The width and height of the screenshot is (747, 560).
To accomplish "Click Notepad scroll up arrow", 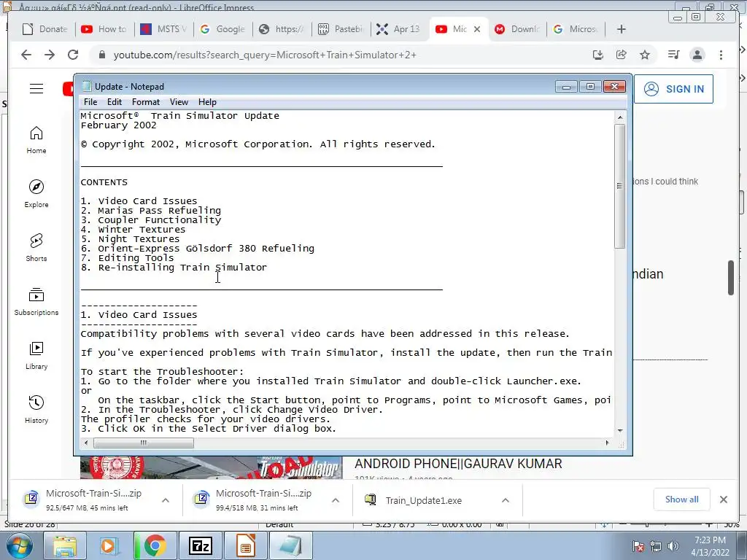I will click(620, 117).
